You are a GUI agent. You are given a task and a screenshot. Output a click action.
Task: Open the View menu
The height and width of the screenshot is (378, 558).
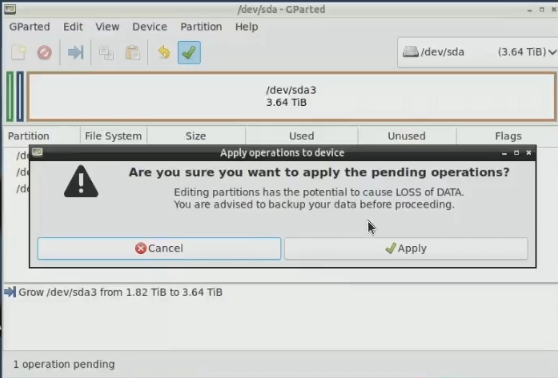coord(107,27)
